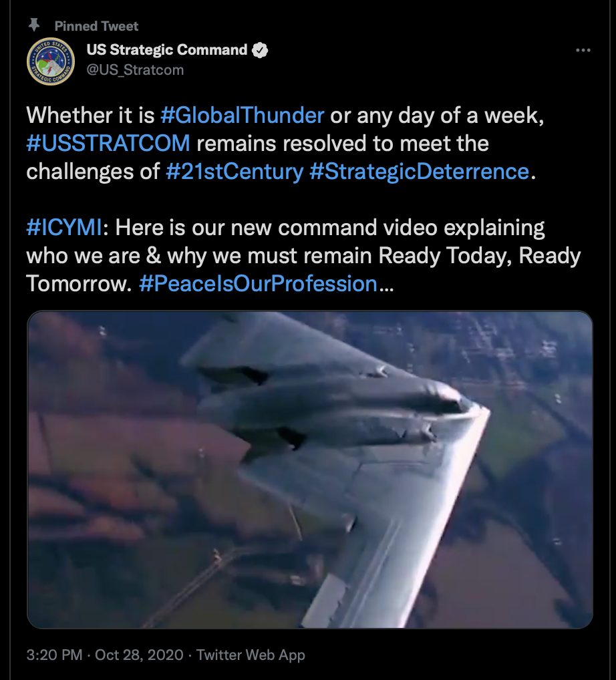This screenshot has height=680, width=616.
Task: Click the 3:20 PM timestamp link
Action: (x=54, y=655)
